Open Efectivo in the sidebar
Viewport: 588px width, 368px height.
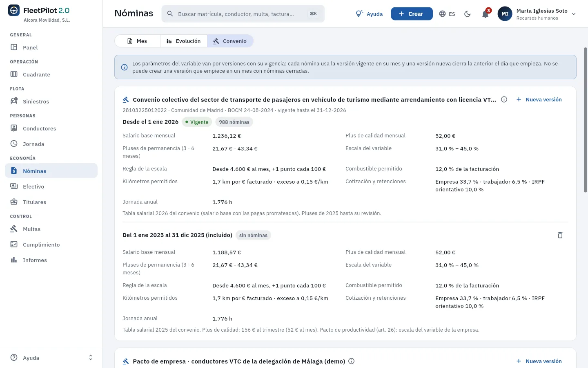[x=51, y=186]
